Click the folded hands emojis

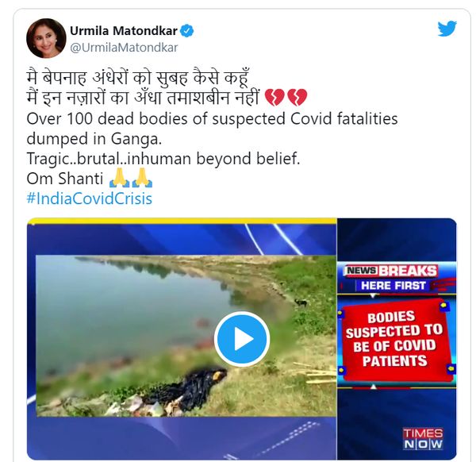[131, 178]
